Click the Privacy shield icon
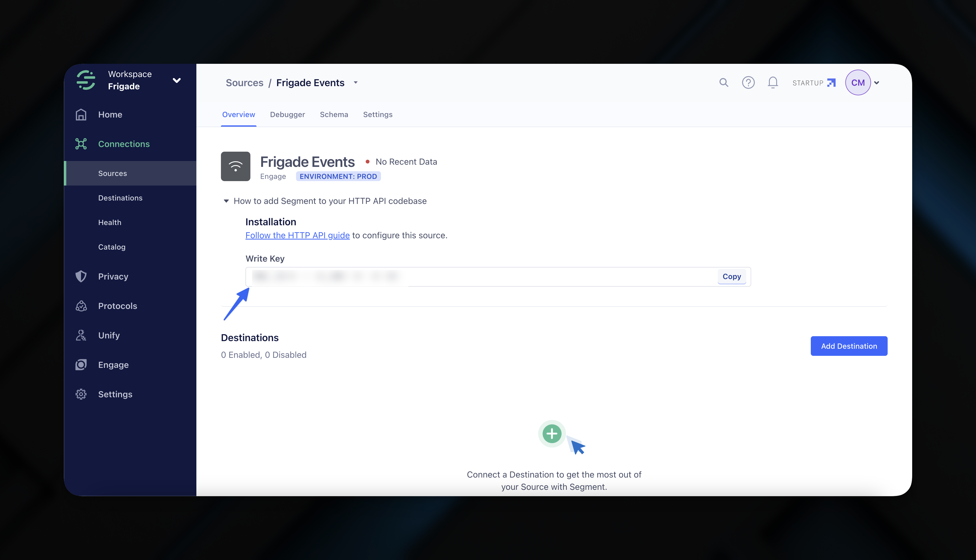 click(81, 277)
